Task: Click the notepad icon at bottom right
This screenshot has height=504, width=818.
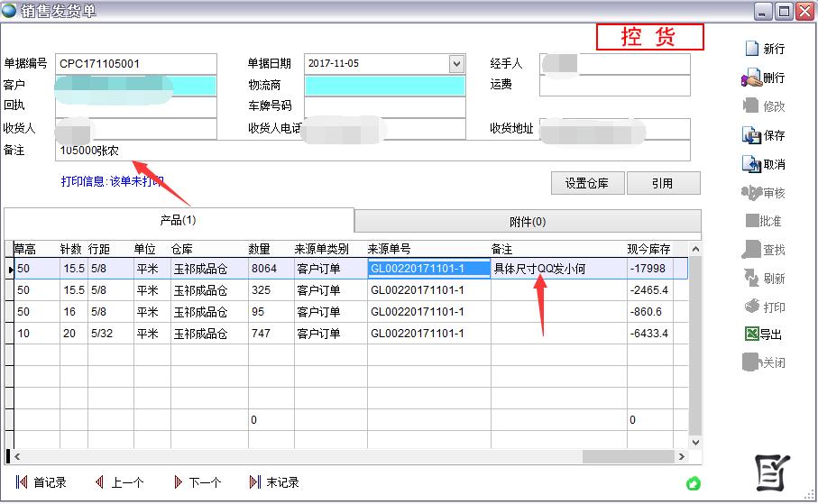Action: (772, 473)
